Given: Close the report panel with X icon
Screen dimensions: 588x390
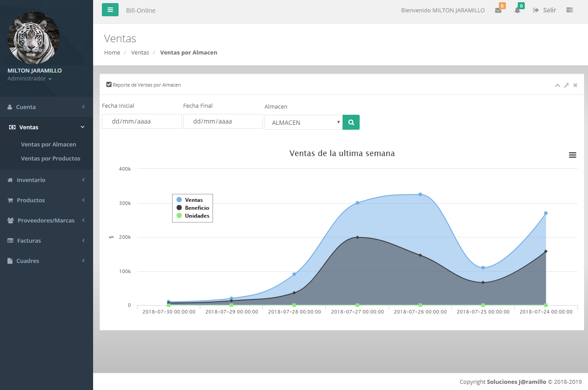Looking at the screenshot, I should click(x=575, y=85).
